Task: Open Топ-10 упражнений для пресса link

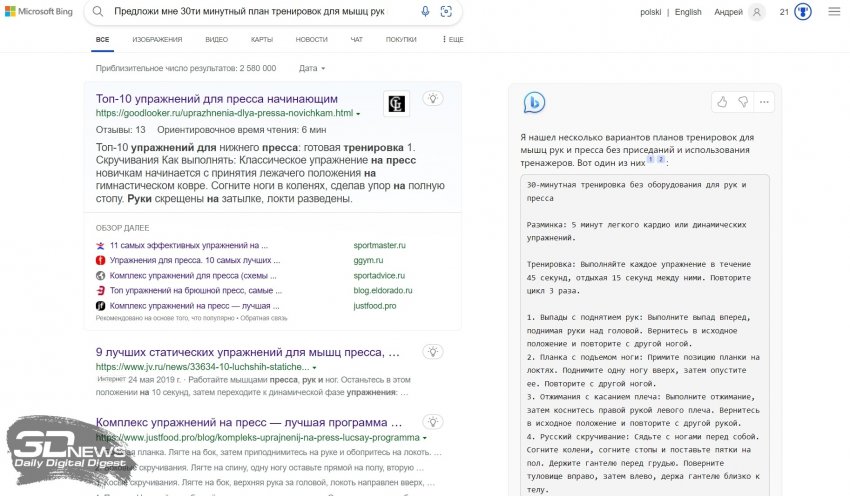Action: [216, 99]
